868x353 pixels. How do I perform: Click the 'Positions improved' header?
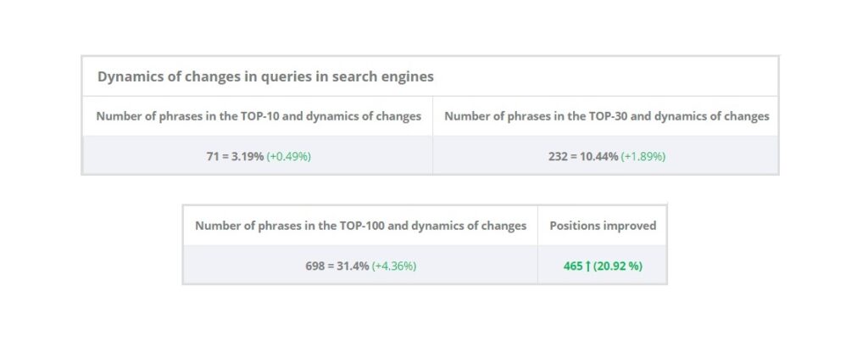pyautogui.click(x=603, y=226)
